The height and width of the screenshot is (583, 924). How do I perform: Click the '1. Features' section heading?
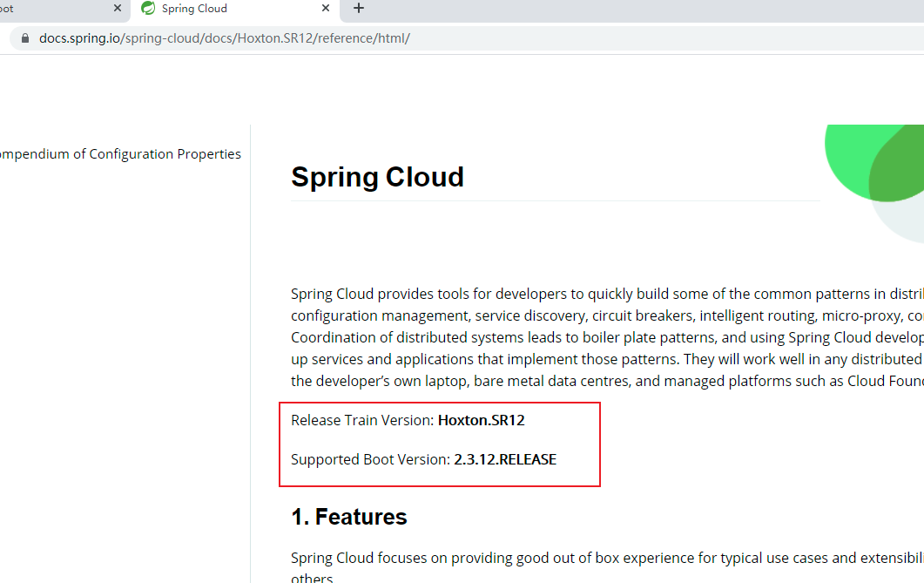tap(349, 517)
